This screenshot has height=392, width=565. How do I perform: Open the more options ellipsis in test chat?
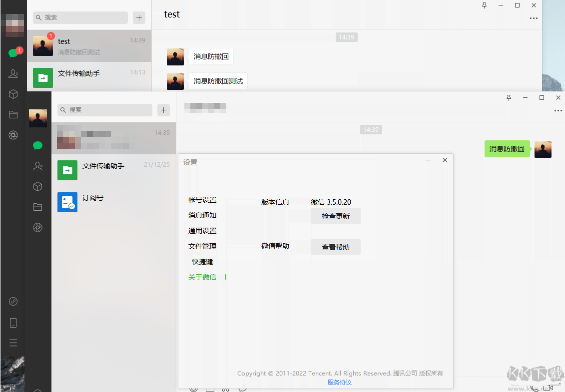pos(533,18)
